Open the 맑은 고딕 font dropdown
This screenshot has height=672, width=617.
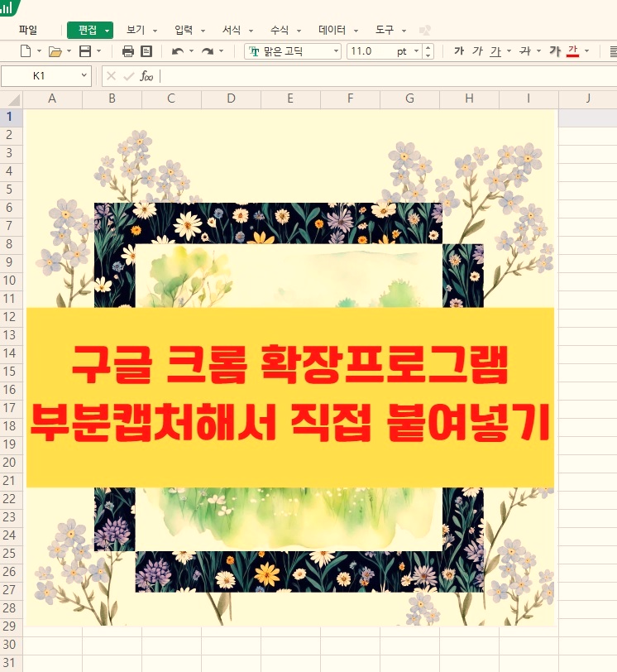[x=336, y=51]
